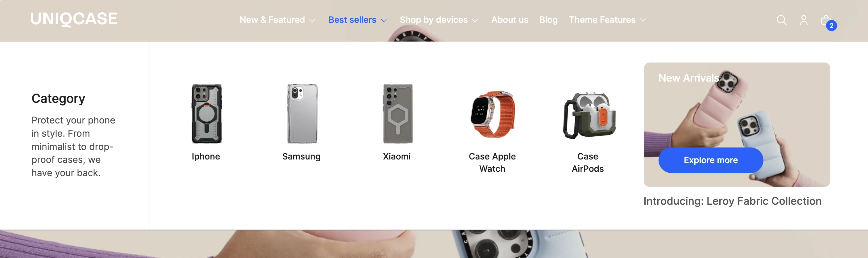868x258 pixels.
Task: Open the search magnifier icon
Action: click(x=781, y=20)
